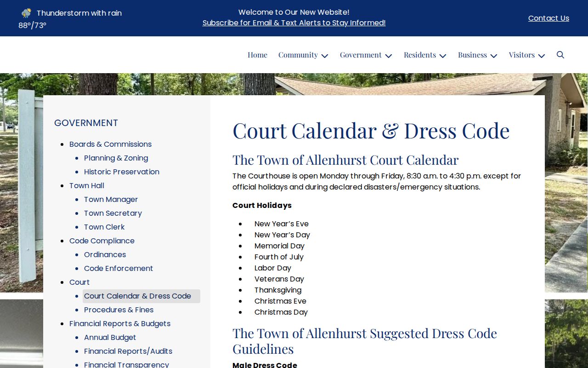Viewport: 588px width, 368px height.
Task: Click 'Veterans Day' in the holidays list
Action: tap(279, 279)
